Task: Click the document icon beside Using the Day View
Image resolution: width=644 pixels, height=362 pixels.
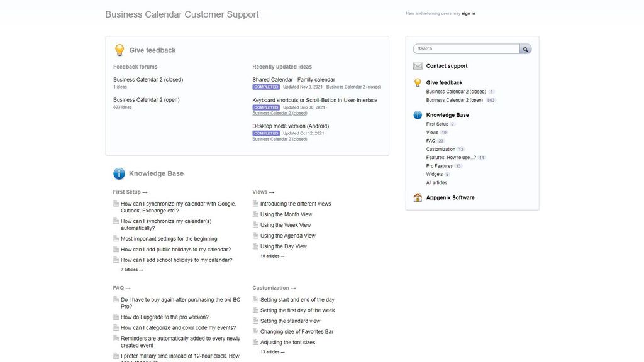Action: 255,246
